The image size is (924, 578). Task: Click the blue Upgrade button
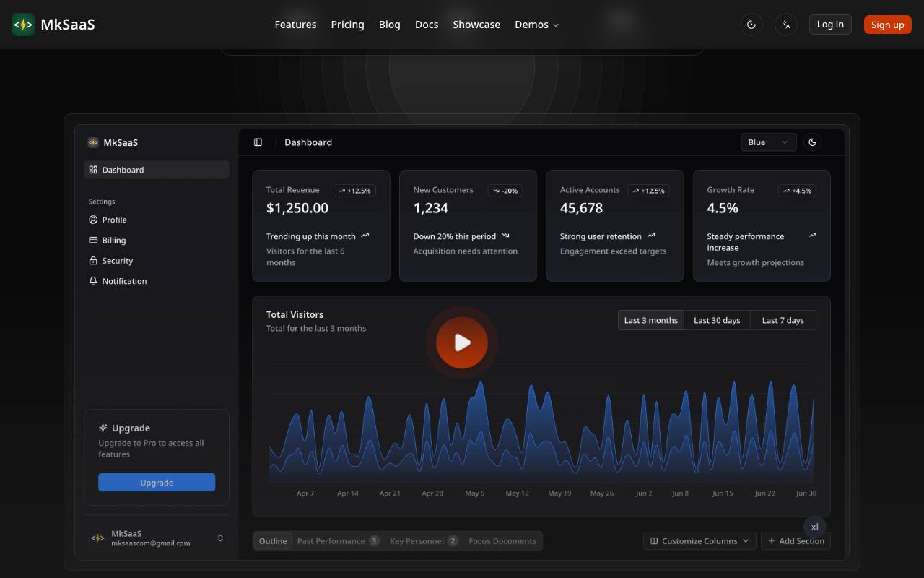coord(157,483)
